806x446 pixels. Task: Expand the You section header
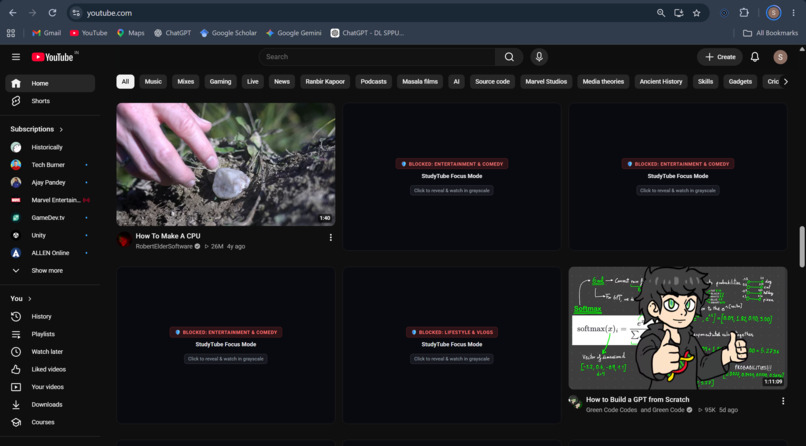click(21, 299)
